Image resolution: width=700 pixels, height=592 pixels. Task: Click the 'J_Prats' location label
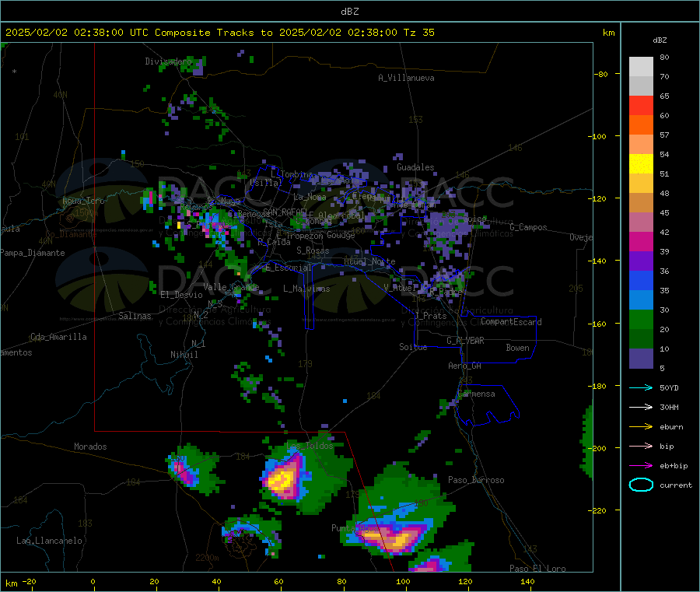[431, 316]
